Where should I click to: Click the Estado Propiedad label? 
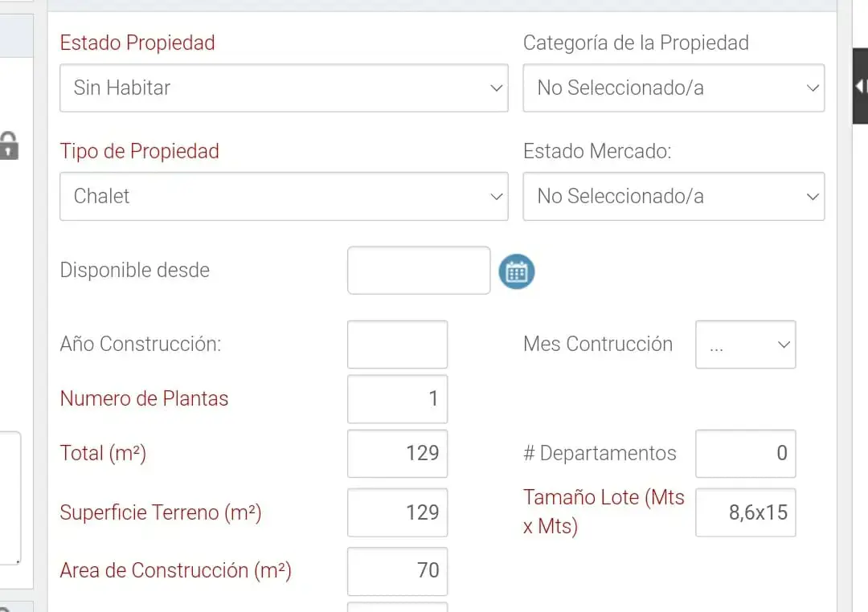pyautogui.click(x=137, y=43)
